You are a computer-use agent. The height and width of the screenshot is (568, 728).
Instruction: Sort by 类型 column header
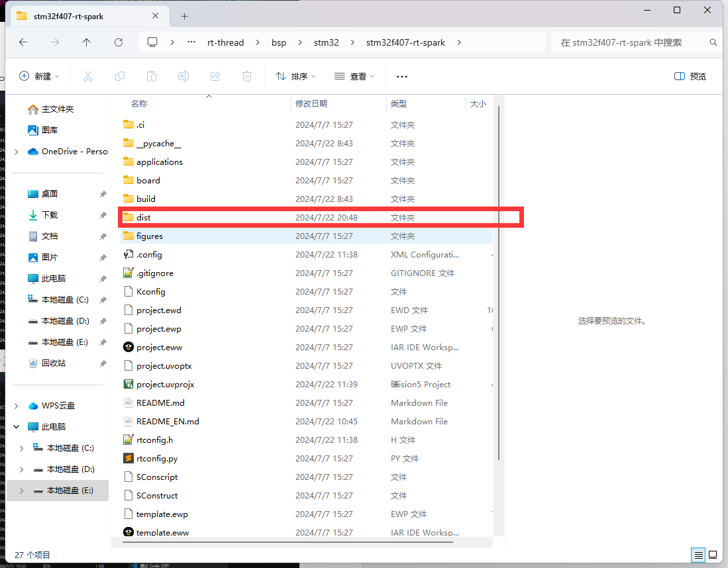point(426,103)
